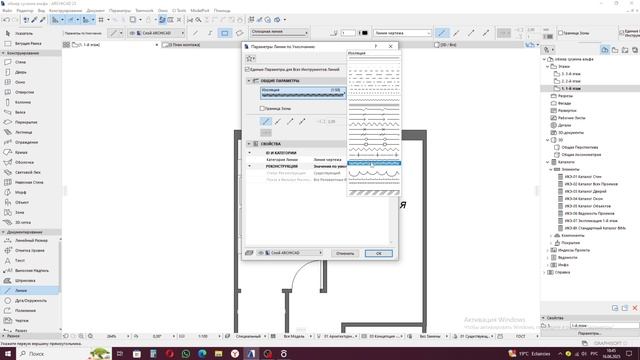Select the hatched stripe line type at bottom
The height and width of the screenshot is (360, 640).
coord(374,193)
